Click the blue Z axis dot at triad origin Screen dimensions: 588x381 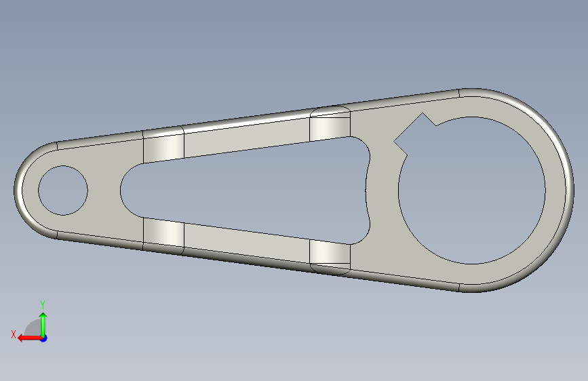pyautogui.click(x=44, y=338)
